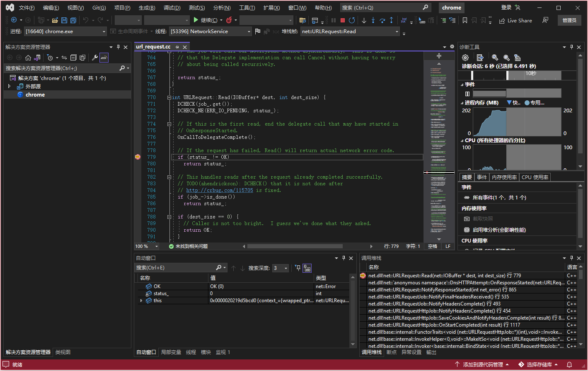This screenshot has height=371, width=588.
Task: Collapse the 进程内存 (MB) graph section
Action: [x=462, y=103]
